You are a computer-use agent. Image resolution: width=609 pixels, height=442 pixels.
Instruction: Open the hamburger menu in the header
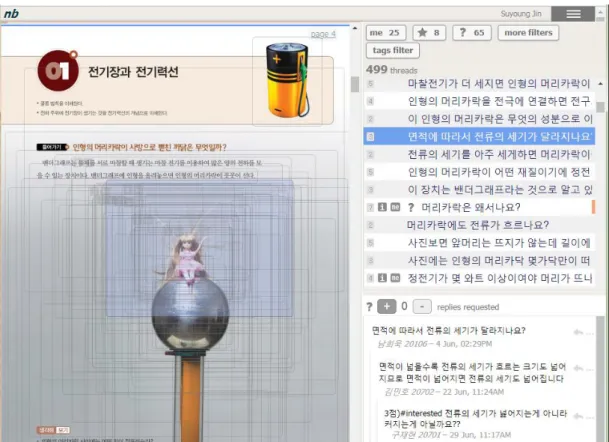573,14
